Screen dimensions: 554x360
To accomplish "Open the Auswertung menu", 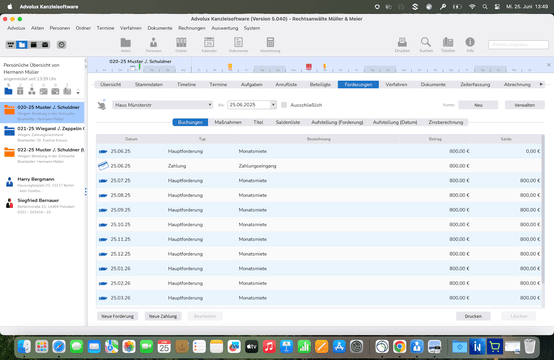I will point(225,28).
